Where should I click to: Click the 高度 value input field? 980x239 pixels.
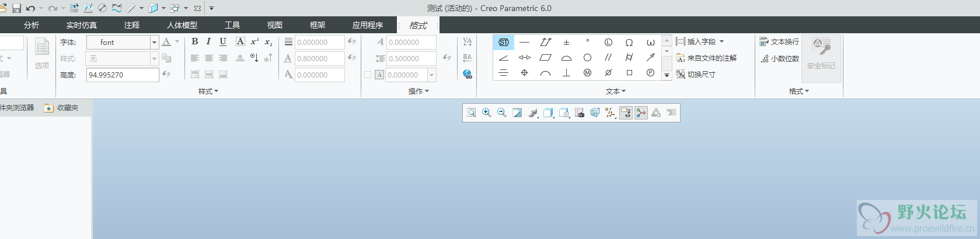point(123,75)
